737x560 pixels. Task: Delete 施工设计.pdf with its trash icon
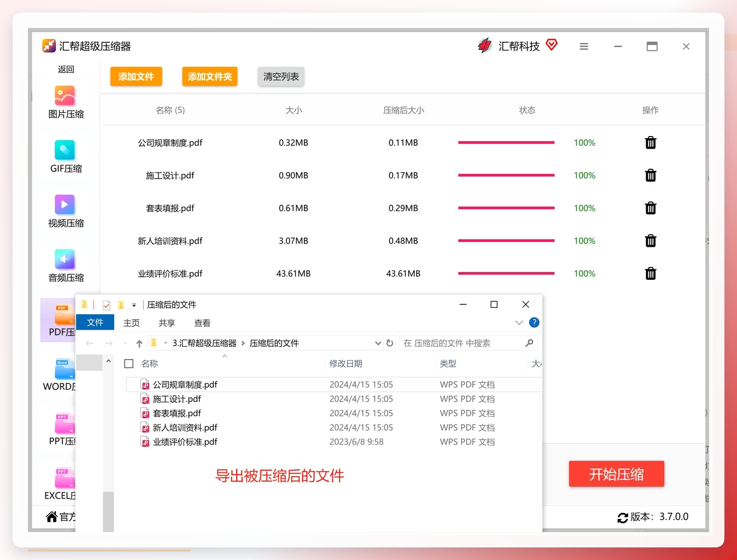[650, 176]
